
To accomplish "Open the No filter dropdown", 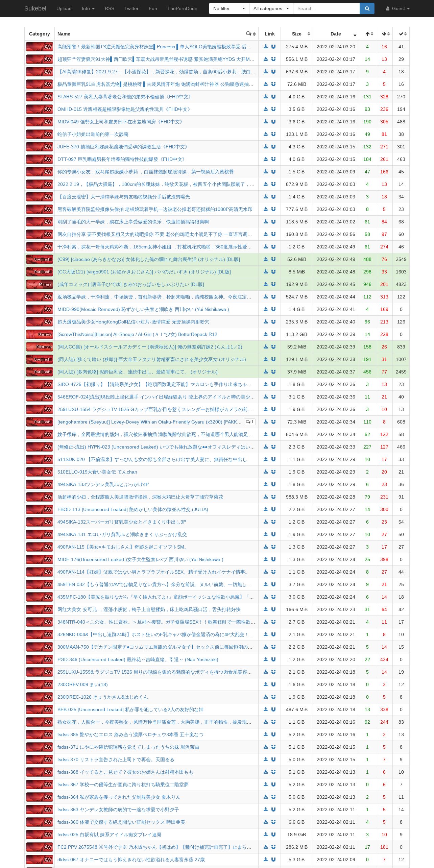I will point(229,8).
